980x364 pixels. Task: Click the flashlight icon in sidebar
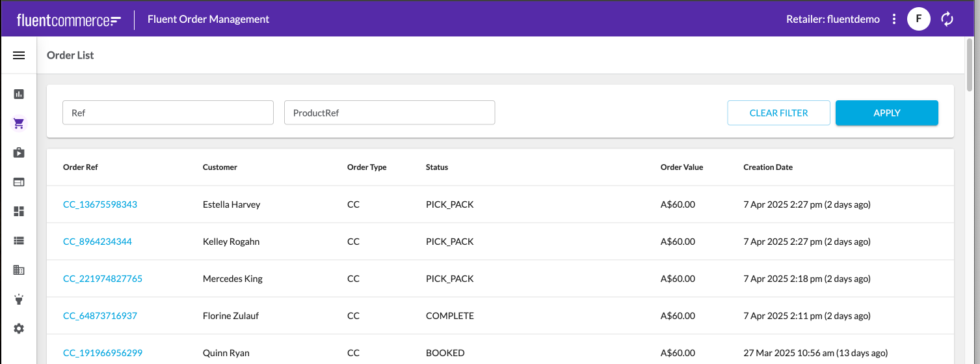pyautogui.click(x=19, y=300)
